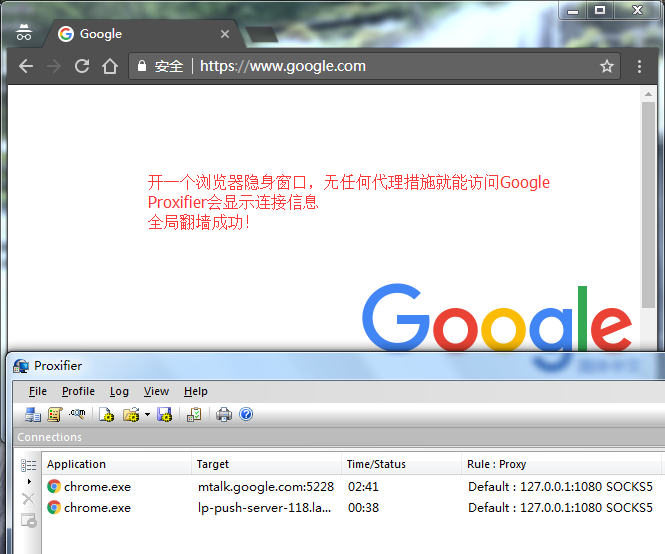Click the 00:38 time cell

pyautogui.click(x=363, y=508)
